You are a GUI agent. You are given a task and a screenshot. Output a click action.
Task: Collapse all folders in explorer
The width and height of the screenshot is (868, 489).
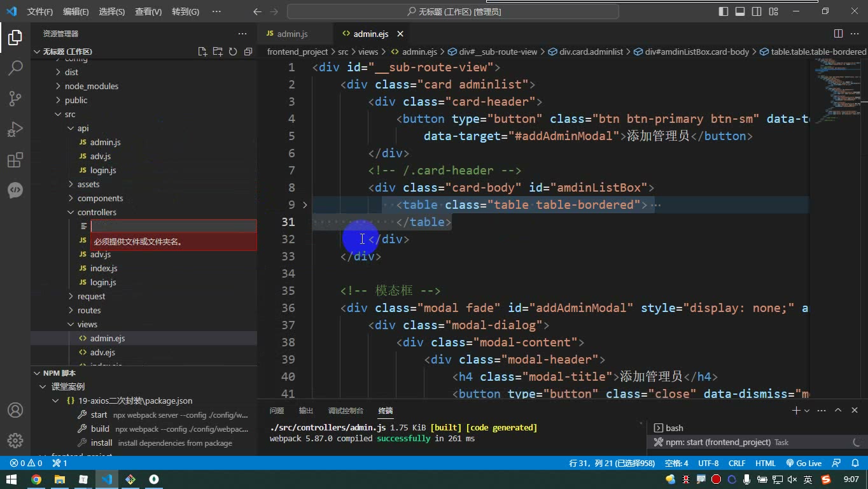tap(248, 52)
